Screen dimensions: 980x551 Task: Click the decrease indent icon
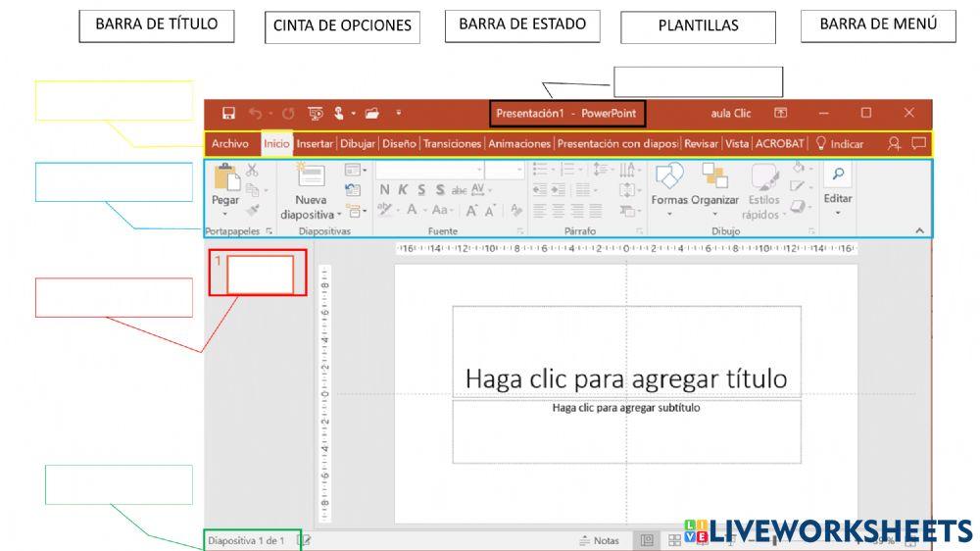click(539, 189)
